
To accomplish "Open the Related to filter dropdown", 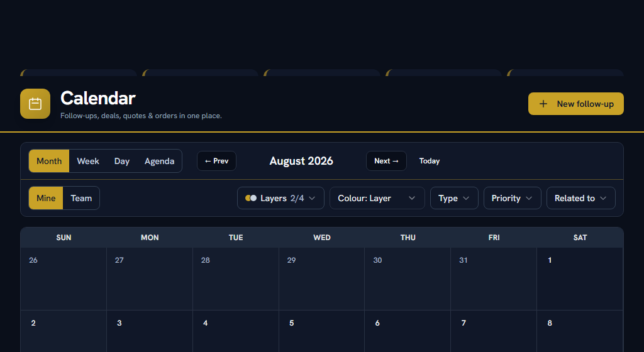I will [x=580, y=198].
